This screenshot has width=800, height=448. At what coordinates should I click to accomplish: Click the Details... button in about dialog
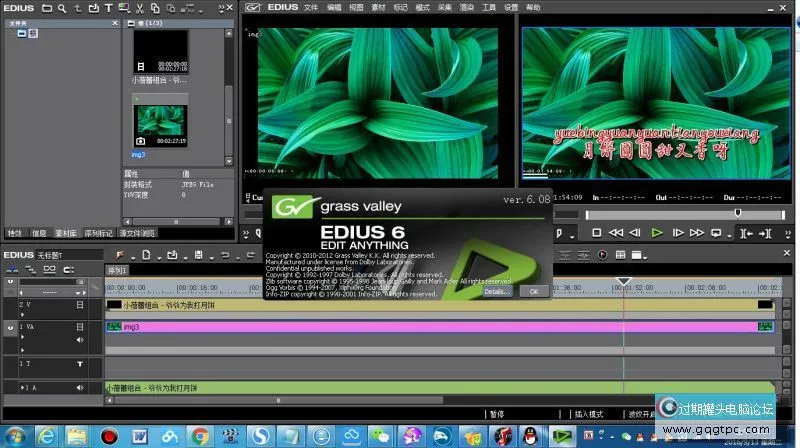(x=497, y=291)
